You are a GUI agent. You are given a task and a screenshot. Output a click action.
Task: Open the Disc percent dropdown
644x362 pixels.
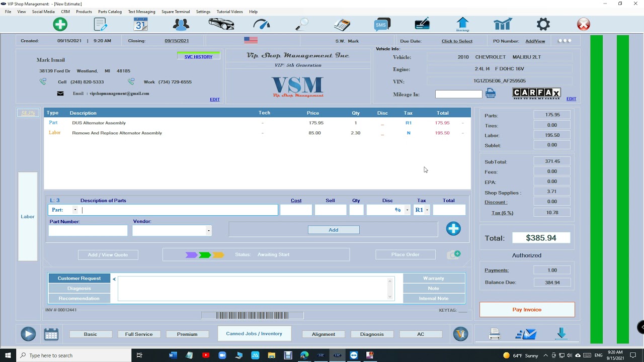coord(407,210)
